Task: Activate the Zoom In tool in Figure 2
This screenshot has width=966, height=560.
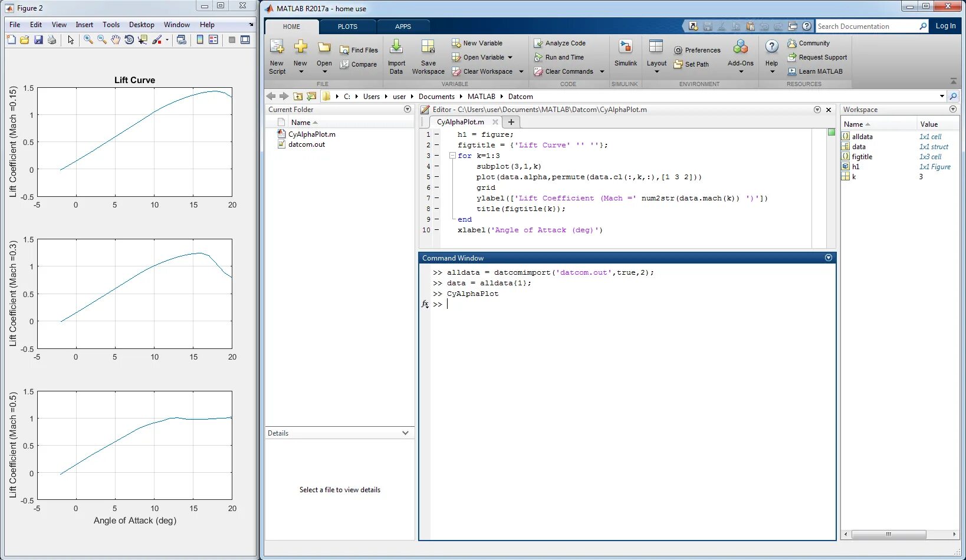Action: click(x=88, y=39)
